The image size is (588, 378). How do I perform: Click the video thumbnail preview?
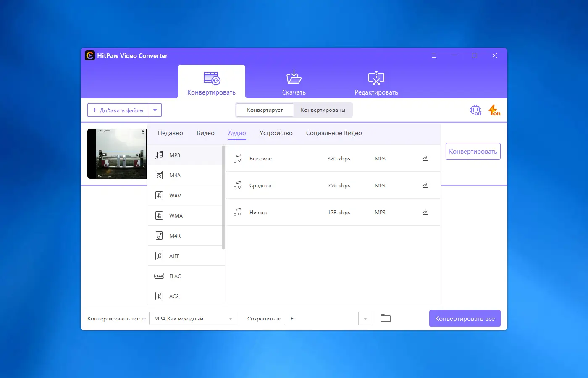click(x=117, y=154)
